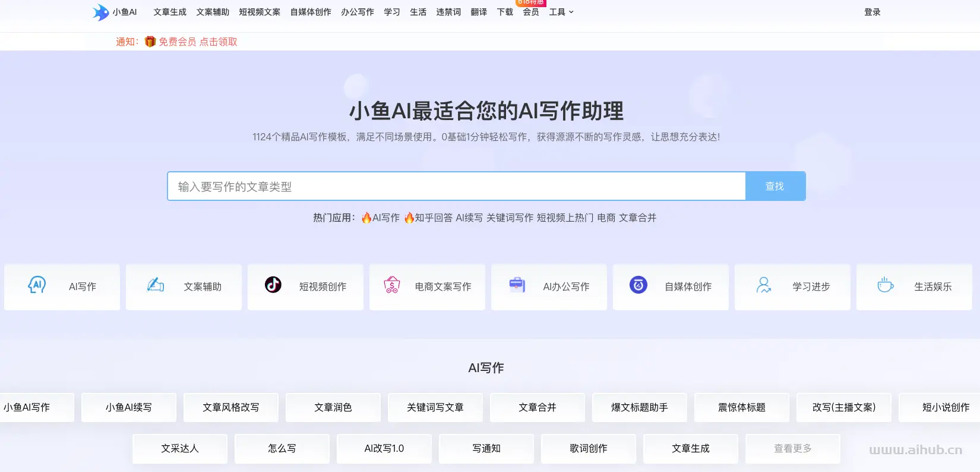Click the 登录 login link

(872, 12)
